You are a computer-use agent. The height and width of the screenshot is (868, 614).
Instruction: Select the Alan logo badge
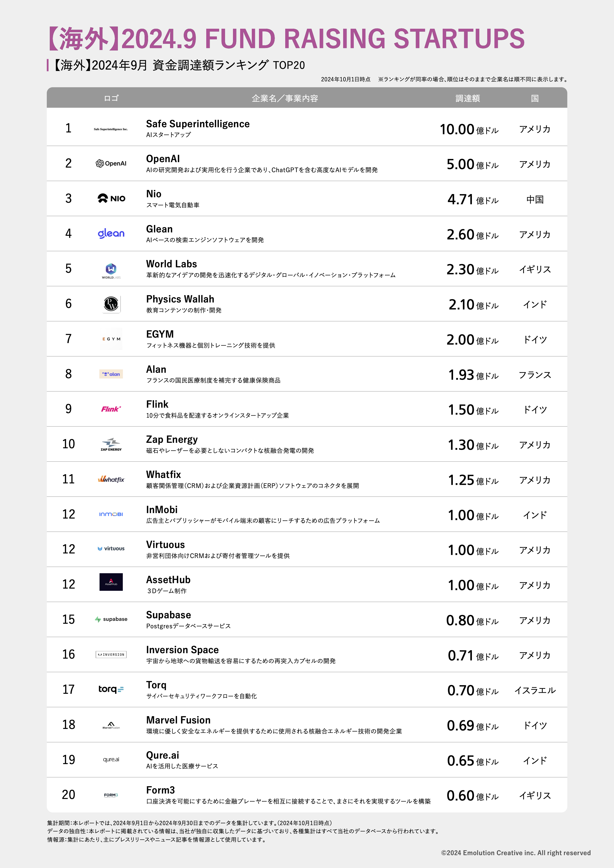click(111, 374)
